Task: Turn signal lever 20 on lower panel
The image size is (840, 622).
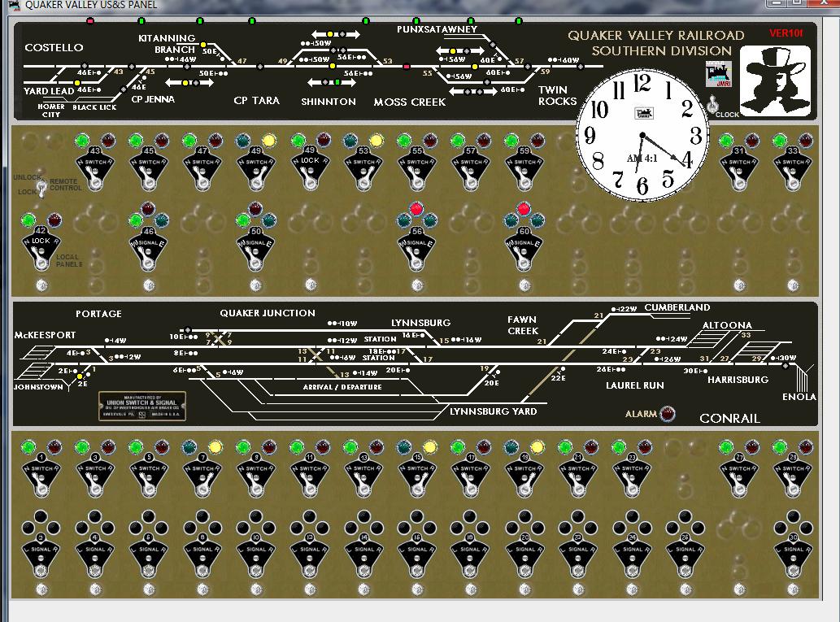Action: [x=524, y=555]
